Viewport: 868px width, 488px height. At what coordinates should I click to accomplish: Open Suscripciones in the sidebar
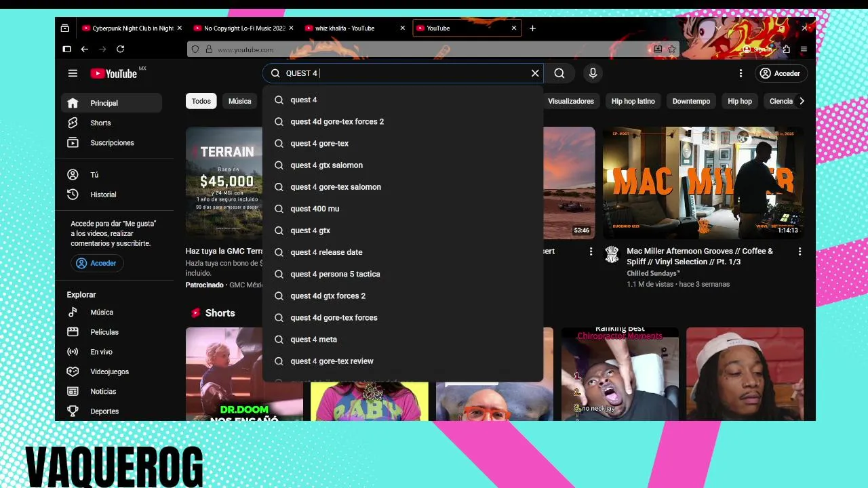[x=111, y=142]
